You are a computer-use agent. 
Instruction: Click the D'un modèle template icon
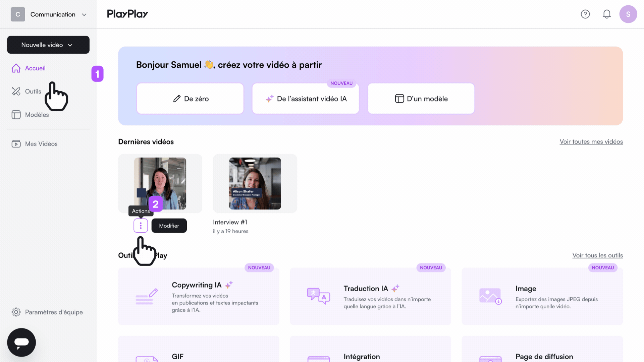click(x=399, y=99)
